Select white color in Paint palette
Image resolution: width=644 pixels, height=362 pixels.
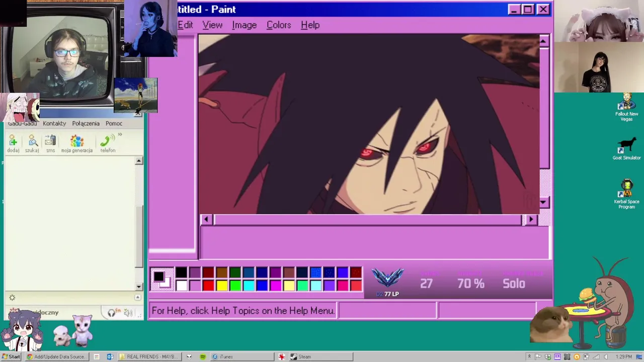(181, 286)
